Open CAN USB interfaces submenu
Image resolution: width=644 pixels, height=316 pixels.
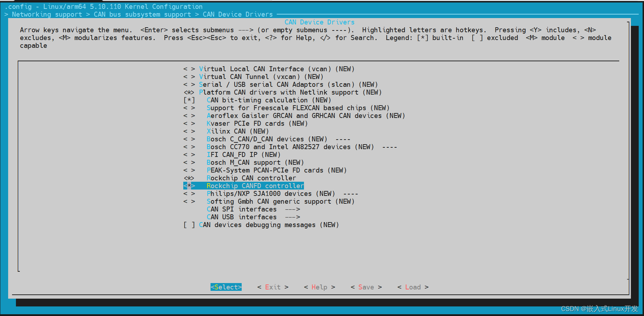pos(253,217)
